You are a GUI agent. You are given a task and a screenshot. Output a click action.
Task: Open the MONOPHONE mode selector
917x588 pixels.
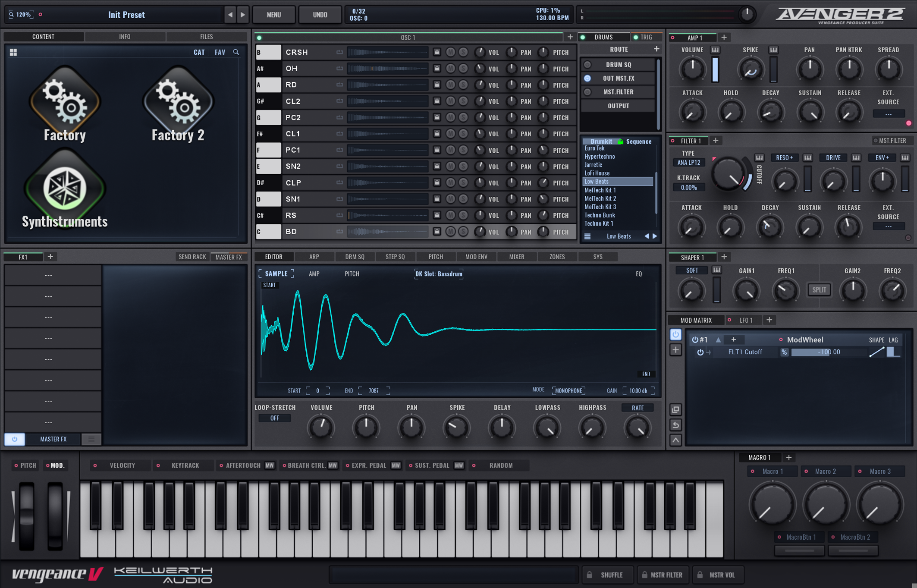[x=568, y=390]
